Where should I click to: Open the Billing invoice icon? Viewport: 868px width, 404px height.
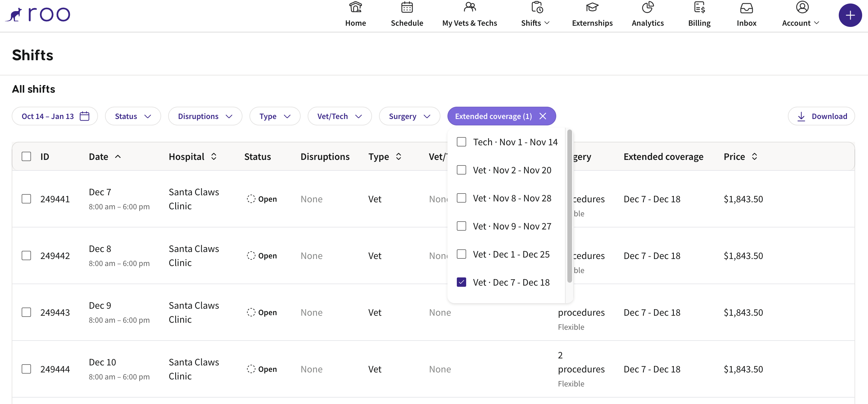(699, 7)
